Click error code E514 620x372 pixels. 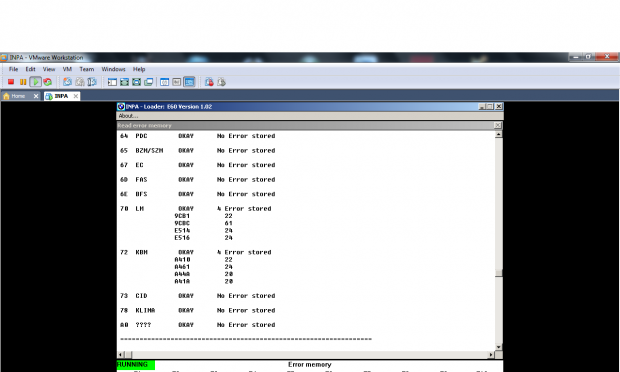pos(182,230)
